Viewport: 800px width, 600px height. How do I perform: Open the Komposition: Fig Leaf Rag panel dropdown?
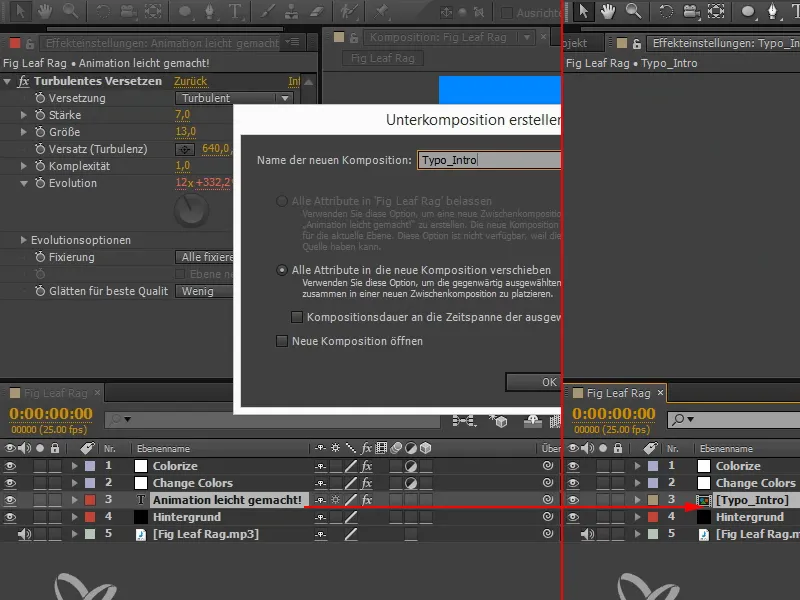tap(527, 37)
